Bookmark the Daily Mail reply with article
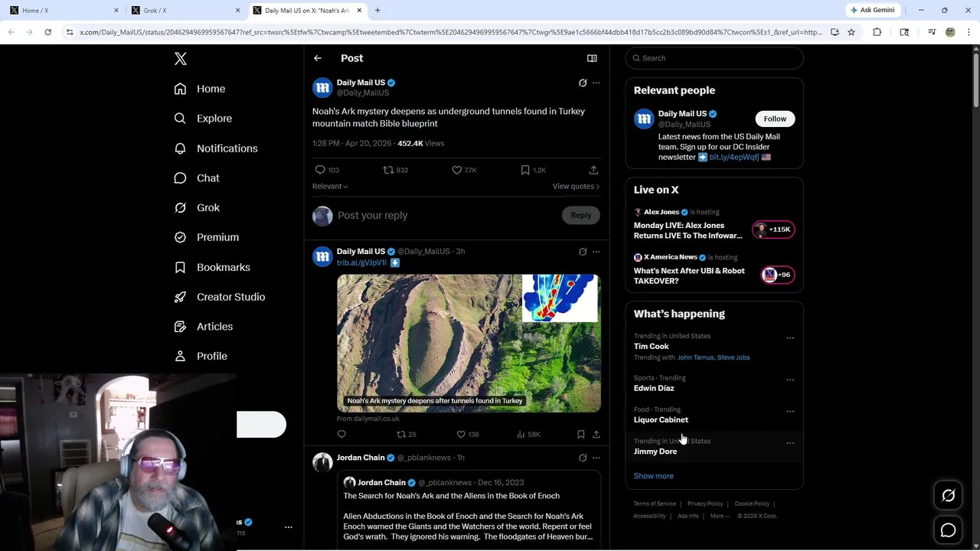 [581, 435]
